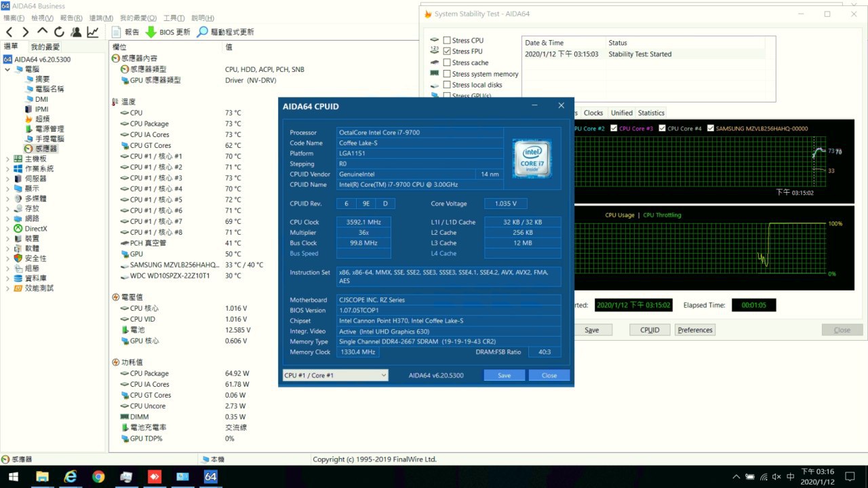Select 超頻 overclock item with flame icon
This screenshot has height=488, width=868.
point(42,119)
